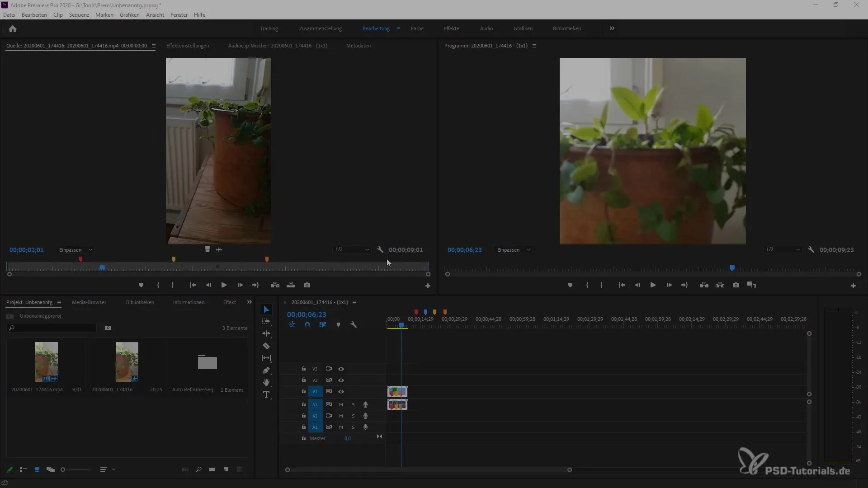
Task: Add marker in source monitor
Action: tap(141, 285)
